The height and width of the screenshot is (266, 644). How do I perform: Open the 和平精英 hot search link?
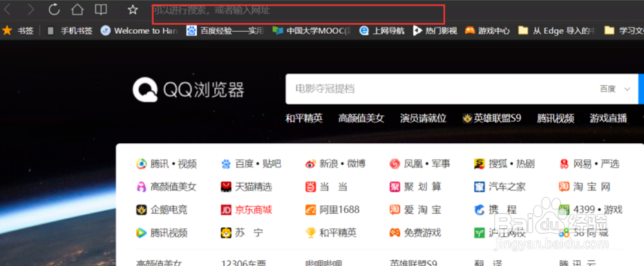[x=304, y=119]
